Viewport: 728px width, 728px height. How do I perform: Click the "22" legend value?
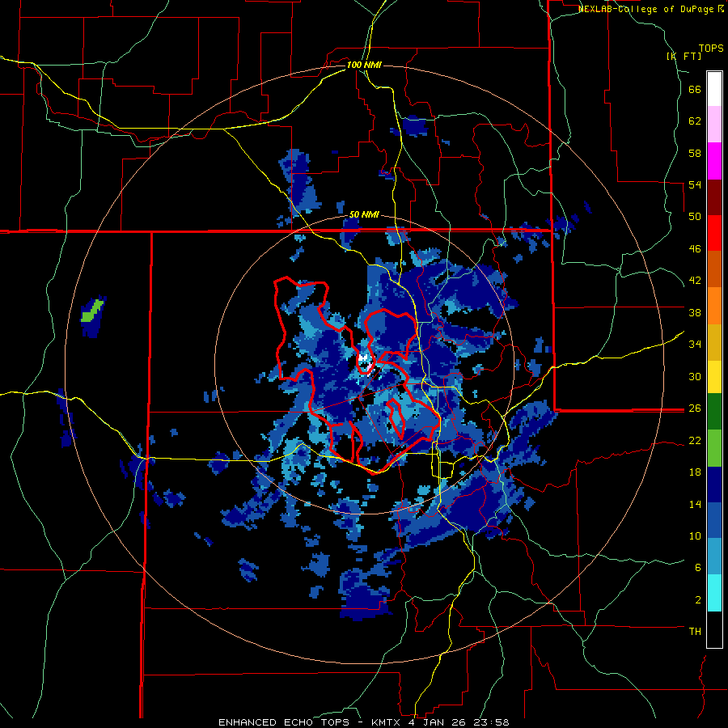click(x=695, y=440)
